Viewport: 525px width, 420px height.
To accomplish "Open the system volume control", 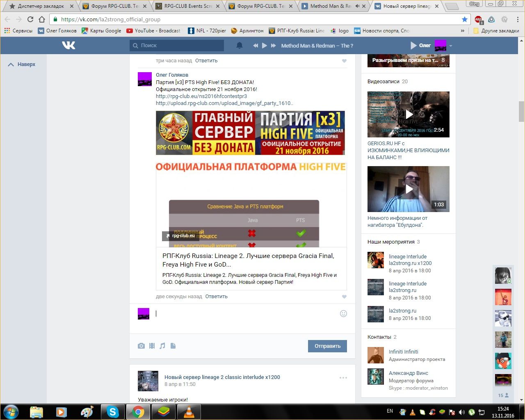I will tap(462, 412).
